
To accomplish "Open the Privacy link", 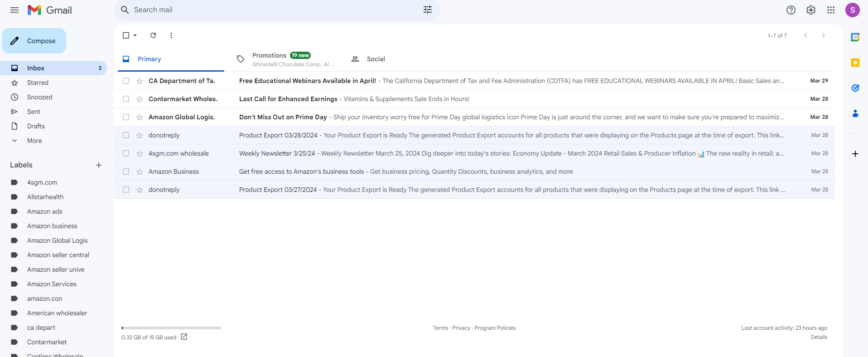I will 461,328.
